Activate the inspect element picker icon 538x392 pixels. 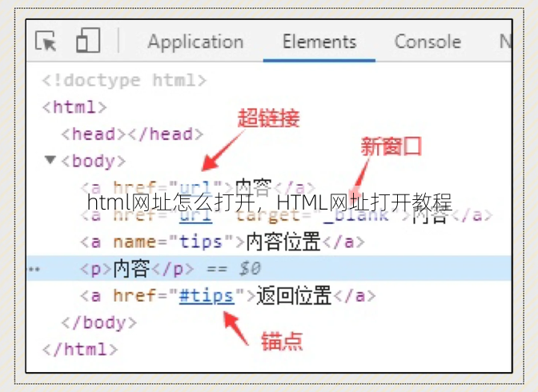click(46, 41)
